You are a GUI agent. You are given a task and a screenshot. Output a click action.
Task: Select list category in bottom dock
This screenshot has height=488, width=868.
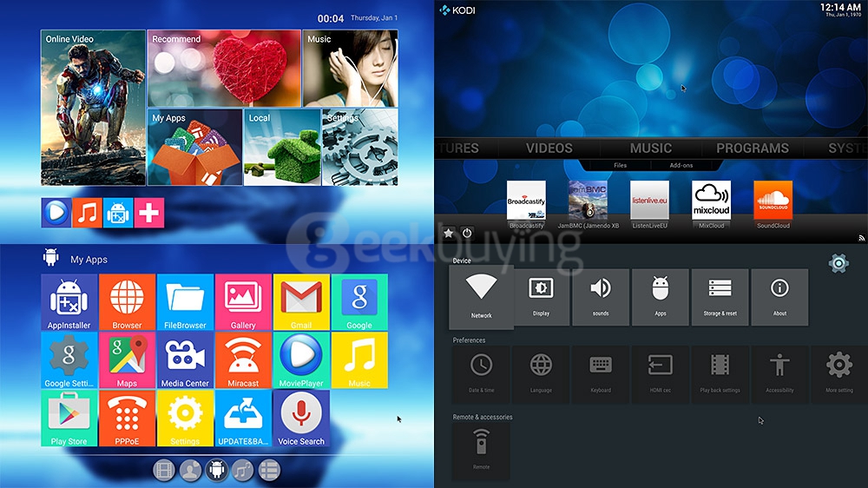tap(269, 471)
